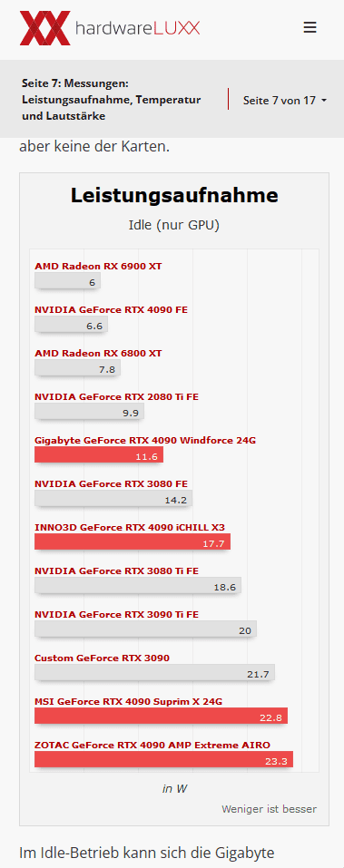
Task: Click the AMD Radeon RX 6900 XT bar showing 6
Action: tap(67, 280)
